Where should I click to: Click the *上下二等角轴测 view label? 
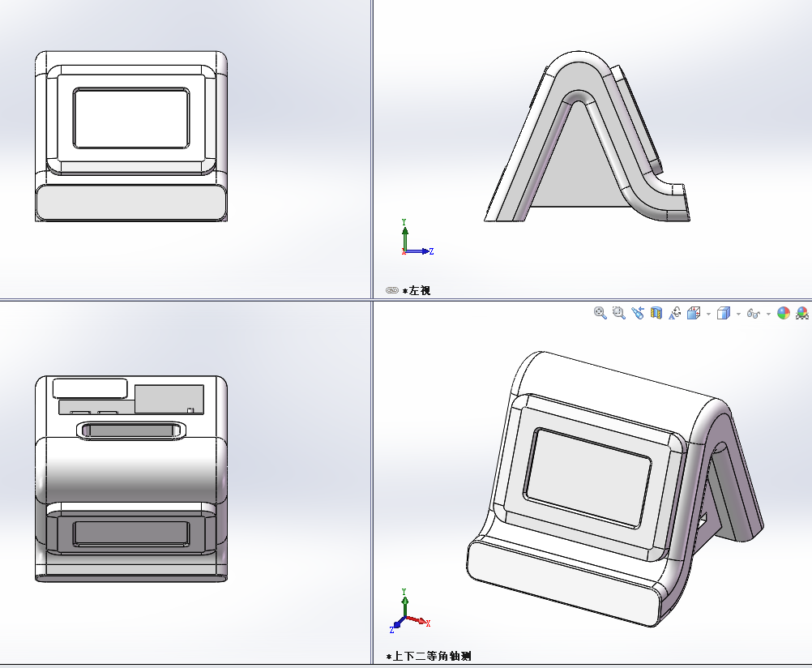click(428, 656)
